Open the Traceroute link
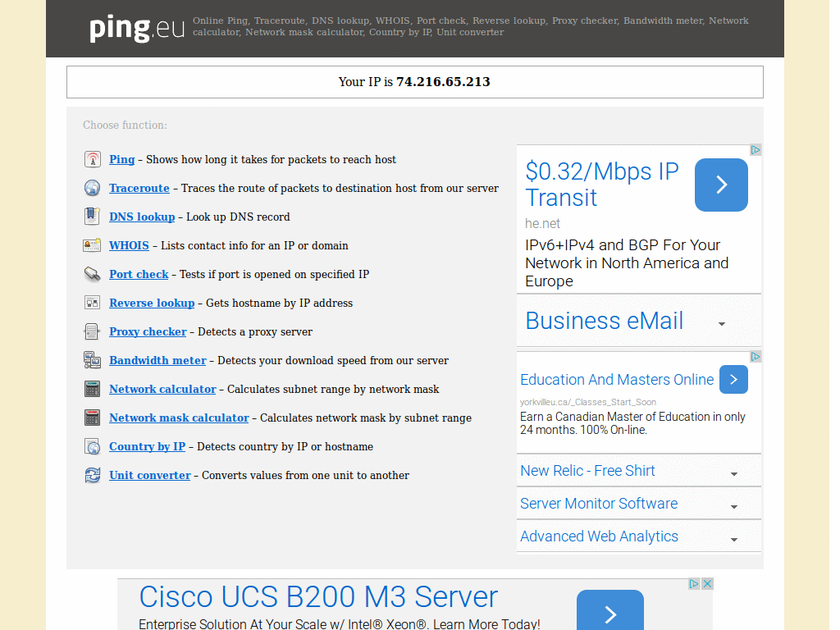 pos(139,188)
